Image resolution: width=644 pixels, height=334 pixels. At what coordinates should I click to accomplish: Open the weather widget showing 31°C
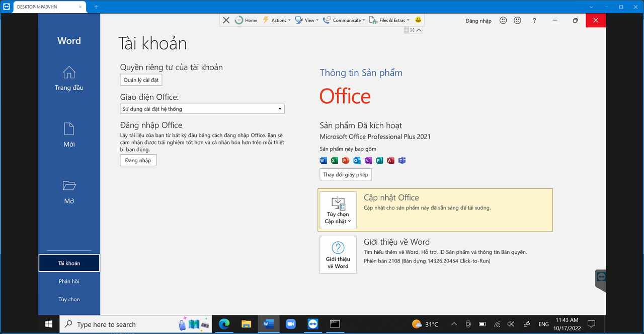tap(425, 324)
